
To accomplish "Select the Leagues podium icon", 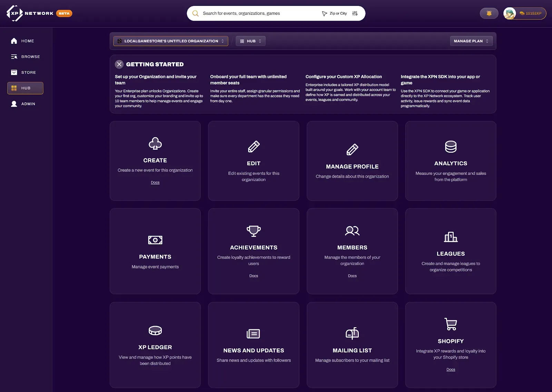I will click(451, 237).
